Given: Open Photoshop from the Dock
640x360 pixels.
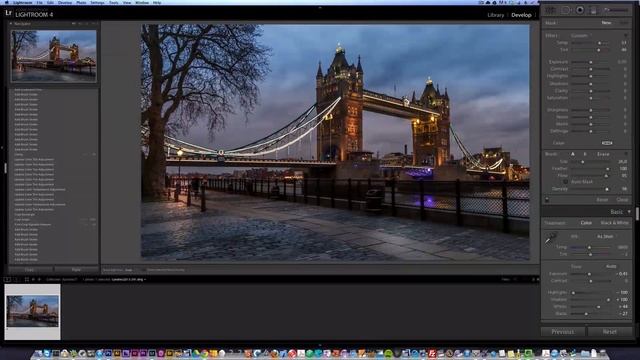Looking at the screenshot, I should pos(108,353).
